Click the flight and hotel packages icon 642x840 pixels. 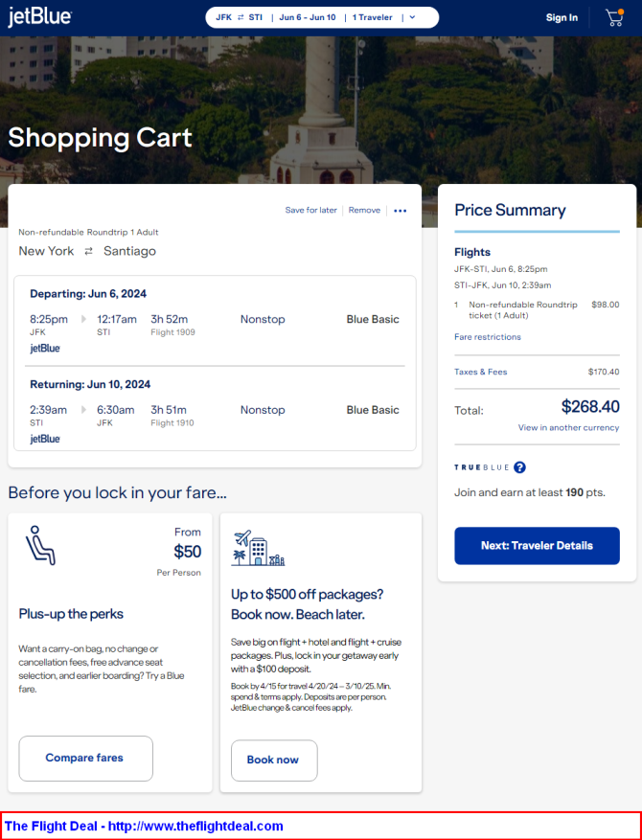tap(258, 548)
